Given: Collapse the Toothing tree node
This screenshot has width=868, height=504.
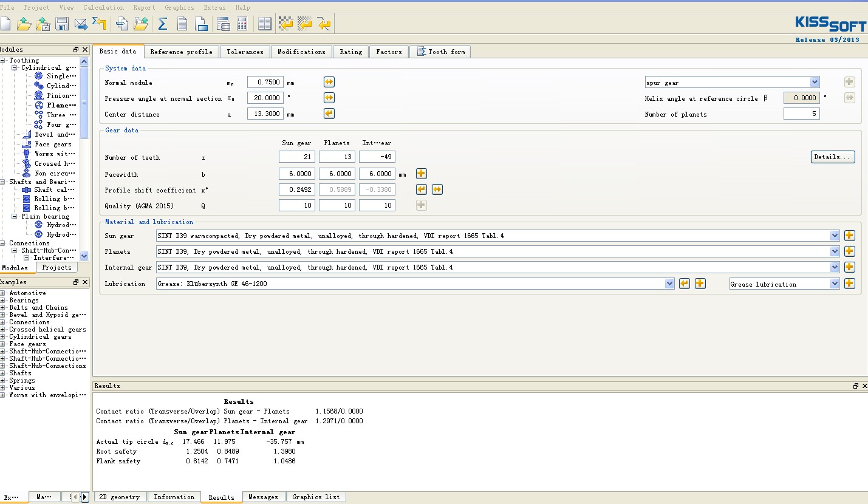Looking at the screenshot, I should (2, 60).
